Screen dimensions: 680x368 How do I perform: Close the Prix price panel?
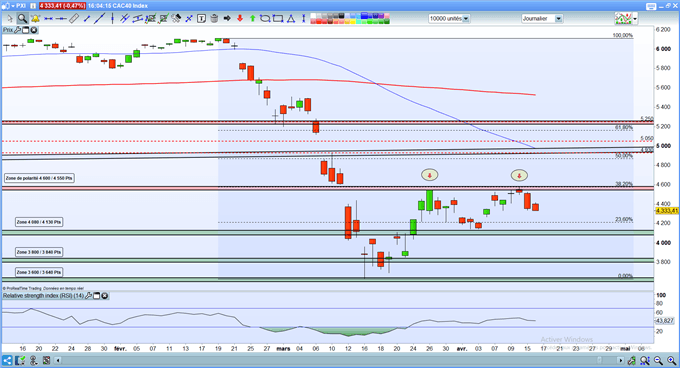[33, 30]
